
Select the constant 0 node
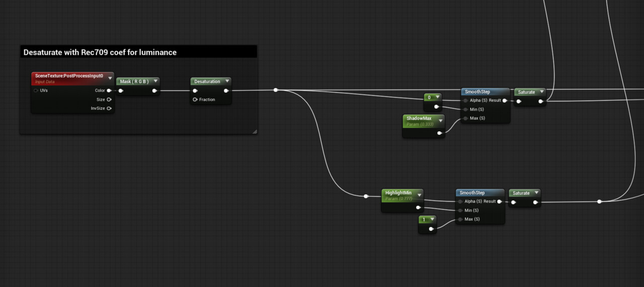[x=432, y=102]
